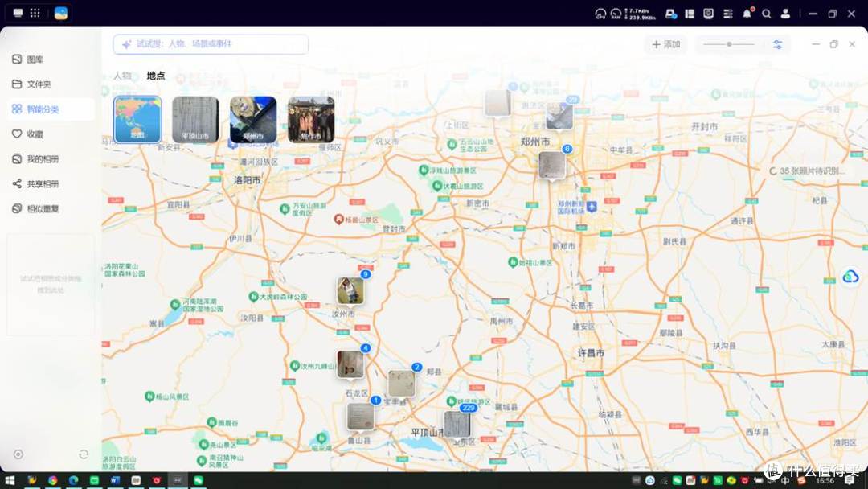Click the 35张照片待识别 status text

point(812,171)
